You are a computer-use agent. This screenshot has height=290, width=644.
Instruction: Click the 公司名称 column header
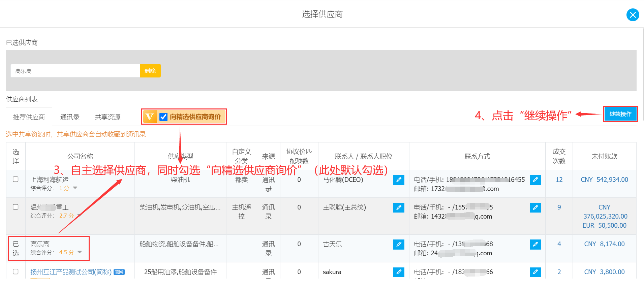[80, 156]
